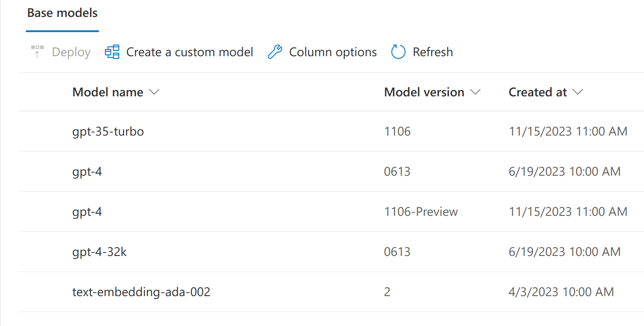Screen dimensions: 644x326
Task: Select the gpt-35-turbo row
Action: coord(108,131)
